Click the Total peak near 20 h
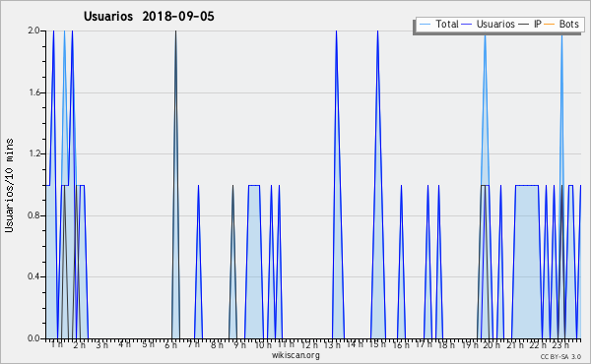This screenshot has height=364, width=591. (x=485, y=36)
